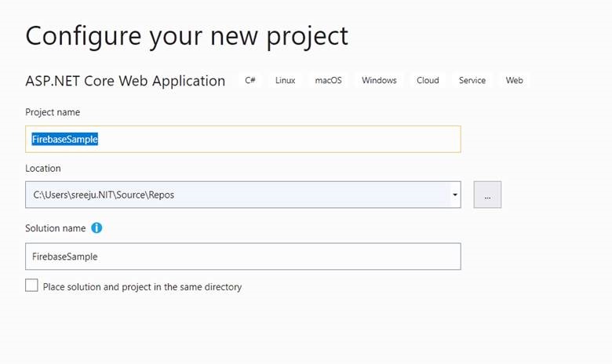Image resolution: width=612 pixels, height=364 pixels.
Task: Click inside the Project name field
Action: (x=243, y=140)
